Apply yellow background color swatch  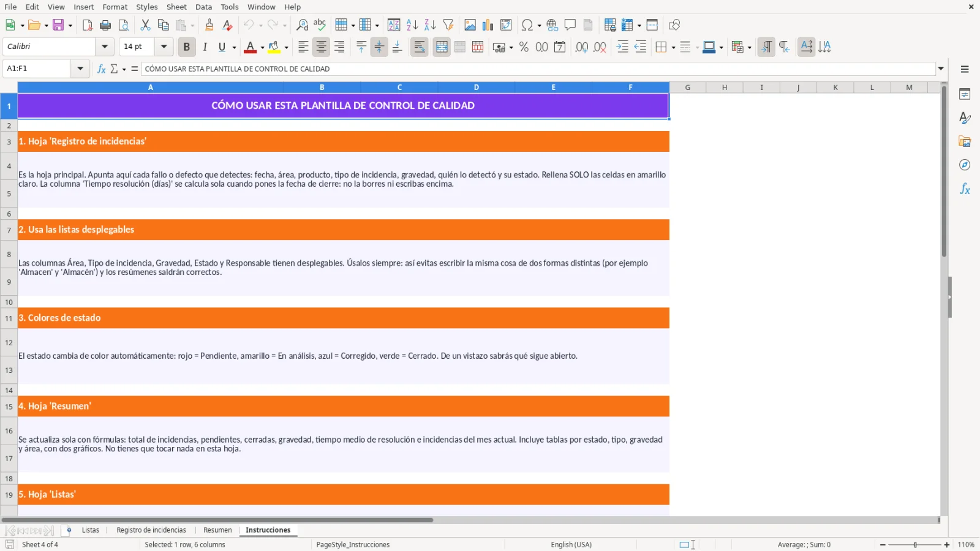pyautogui.click(x=274, y=47)
